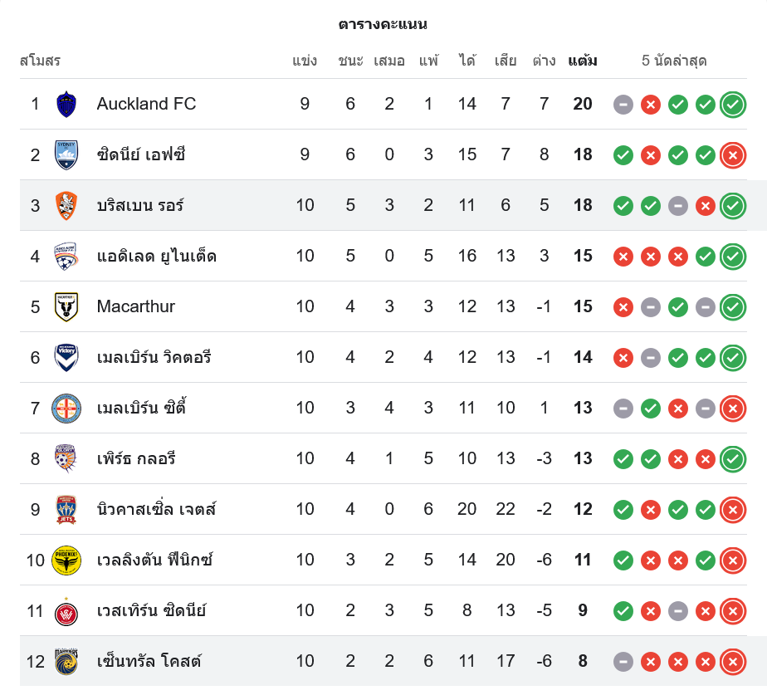Click the แต้ม points column header
This screenshot has height=700, width=767.
583,61
